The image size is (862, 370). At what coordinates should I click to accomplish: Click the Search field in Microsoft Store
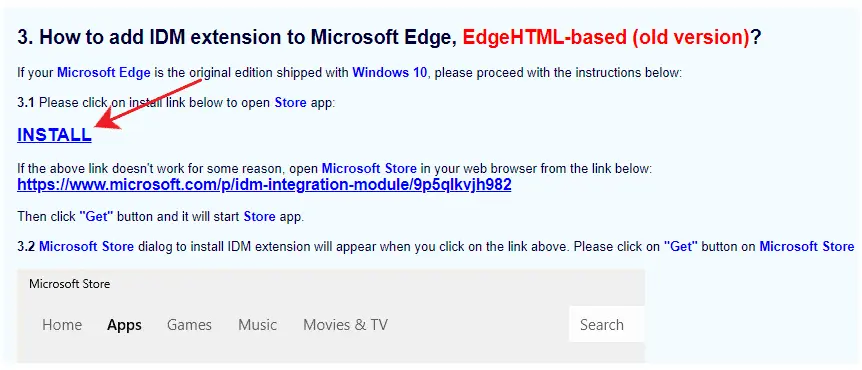[606, 324]
